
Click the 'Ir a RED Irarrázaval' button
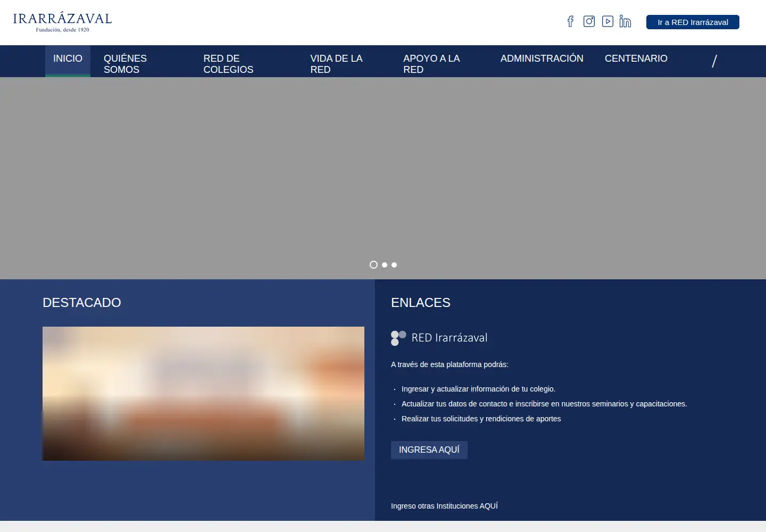pyautogui.click(x=693, y=22)
